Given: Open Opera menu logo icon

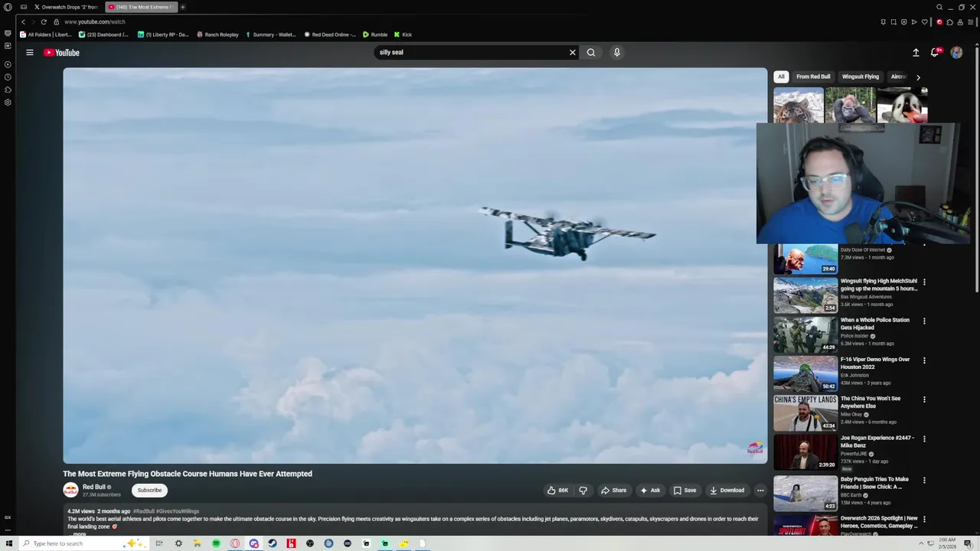Looking at the screenshot, I should (x=8, y=7).
